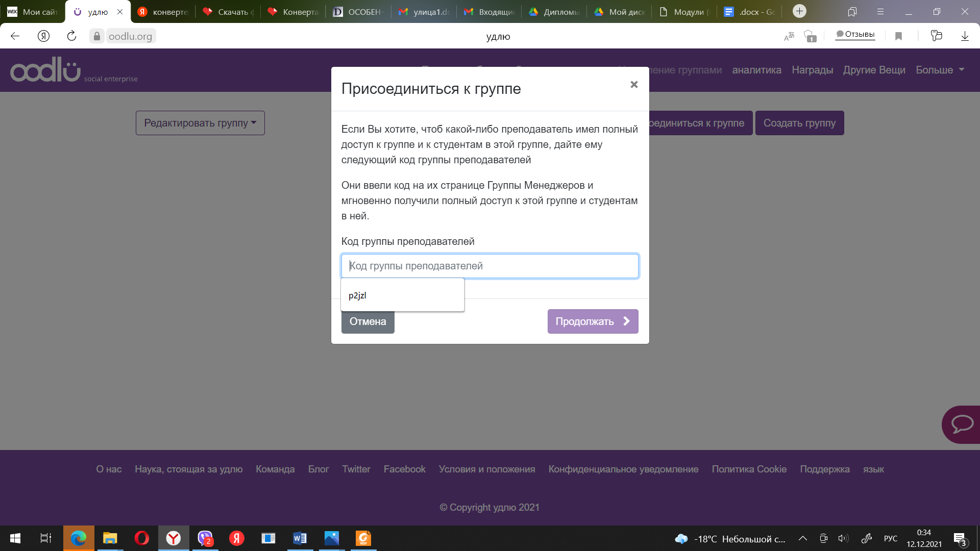Viewport: 980px width, 551px height.
Task: Click the oodlu logo
Action: [46, 70]
